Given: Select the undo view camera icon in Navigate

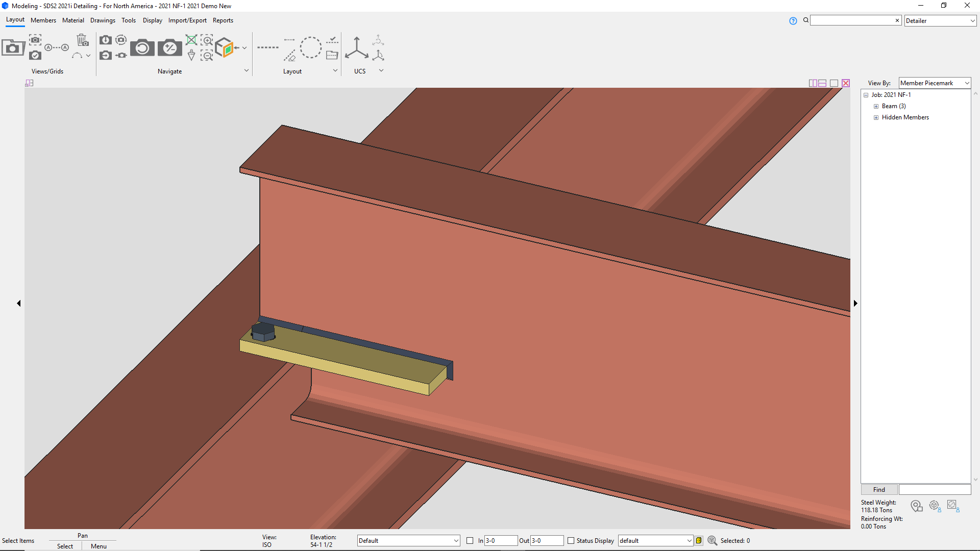Looking at the screenshot, I should [x=142, y=47].
